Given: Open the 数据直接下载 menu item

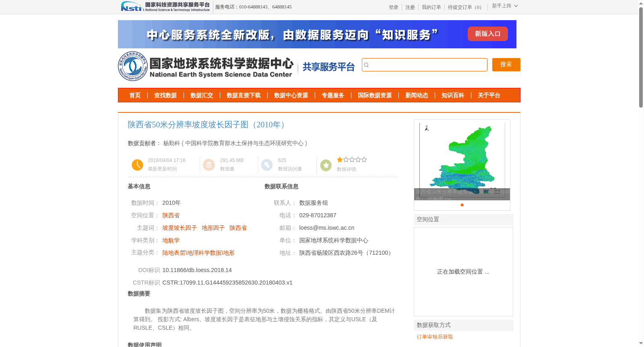Looking at the screenshot, I should coord(244,96).
